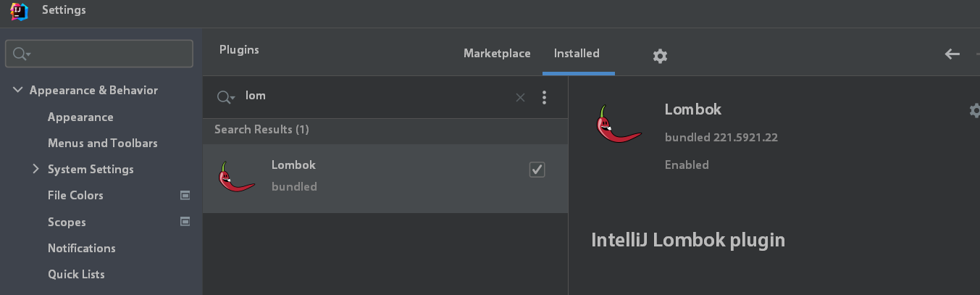Click the 'Search Results (1)' header
The image size is (980, 295).
(x=261, y=130)
